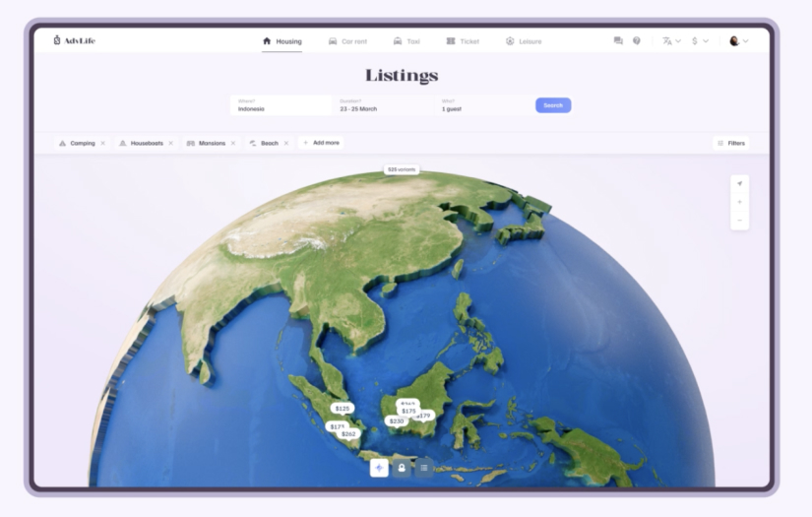Remove the Beach filter chip
812x517 pixels.
(x=286, y=144)
